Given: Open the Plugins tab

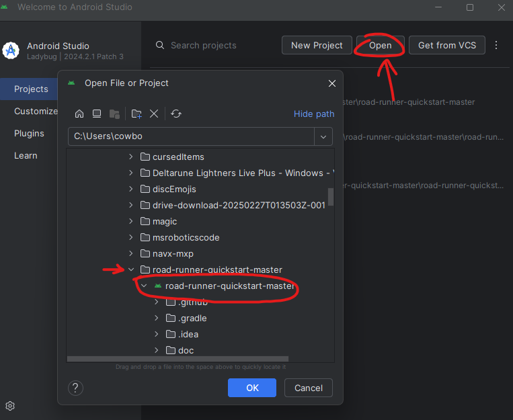Looking at the screenshot, I should point(29,134).
